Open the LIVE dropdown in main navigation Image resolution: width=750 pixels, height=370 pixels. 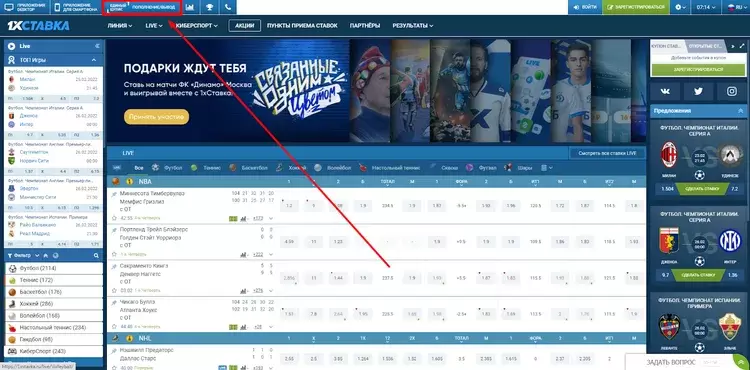(x=154, y=26)
